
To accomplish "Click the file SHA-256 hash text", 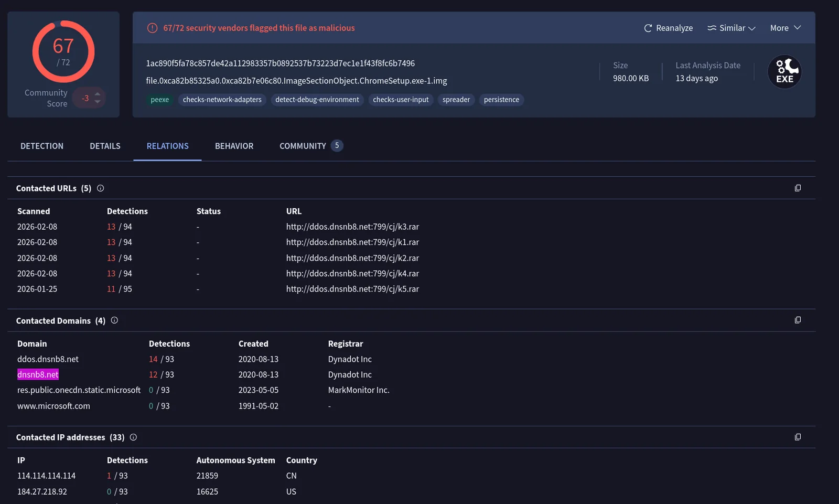I will [x=280, y=63].
